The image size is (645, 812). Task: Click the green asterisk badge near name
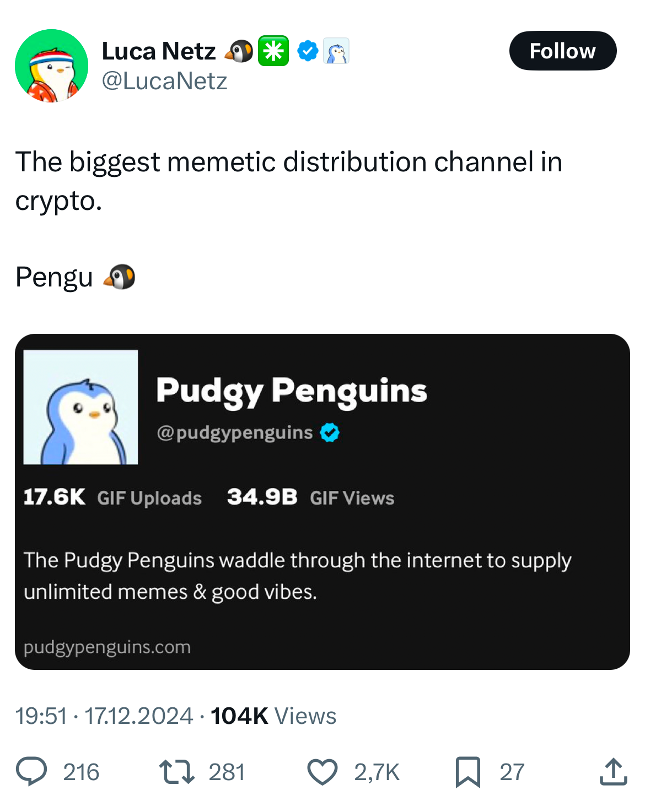[x=273, y=51]
